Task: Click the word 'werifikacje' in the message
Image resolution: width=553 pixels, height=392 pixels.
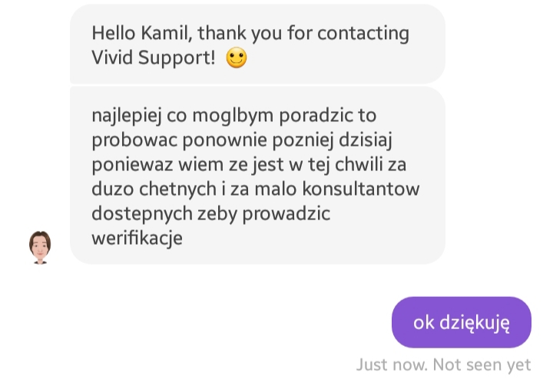Action: pyautogui.click(x=137, y=238)
